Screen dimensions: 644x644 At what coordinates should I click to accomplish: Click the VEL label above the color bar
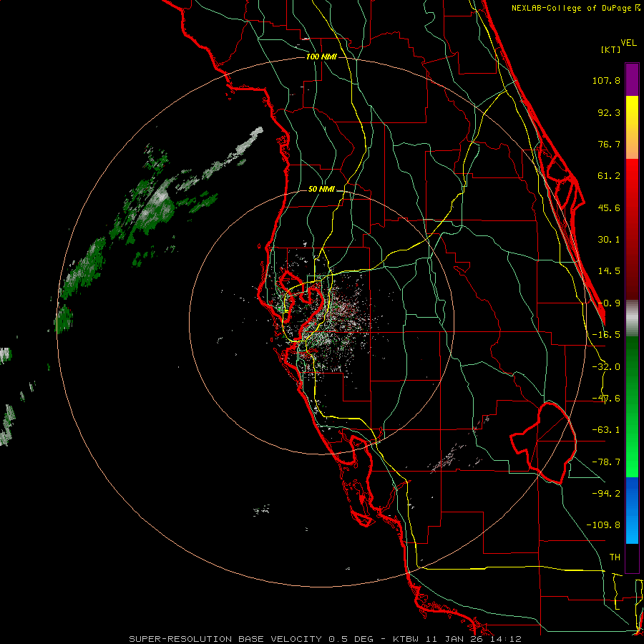click(x=628, y=43)
